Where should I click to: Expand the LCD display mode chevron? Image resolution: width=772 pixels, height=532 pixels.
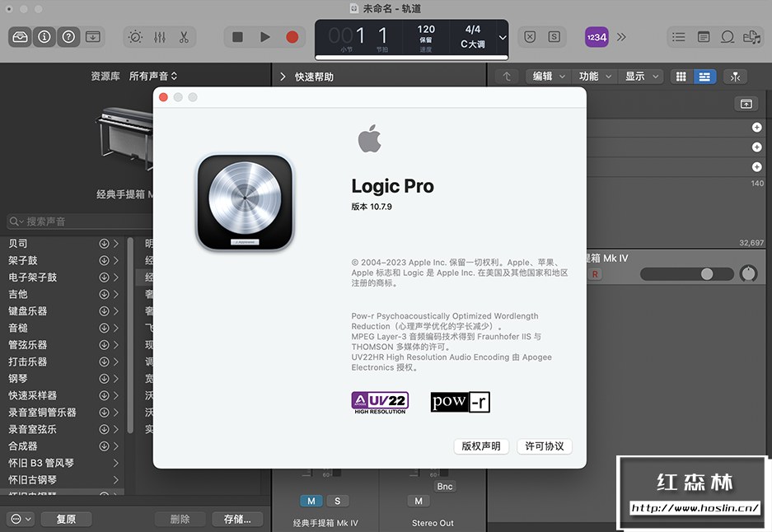point(503,37)
